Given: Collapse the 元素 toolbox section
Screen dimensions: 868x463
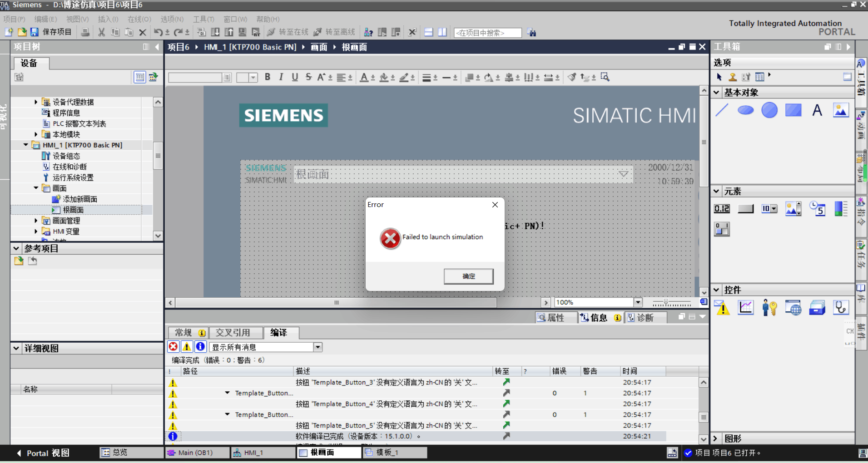Looking at the screenshot, I should pyautogui.click(x=716, y=192).
